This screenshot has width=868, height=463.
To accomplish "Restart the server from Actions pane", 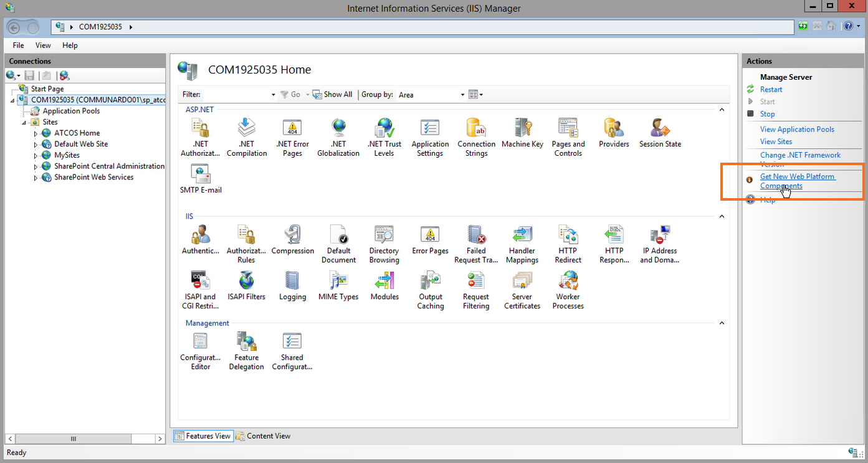I will [x=771, y=89].
